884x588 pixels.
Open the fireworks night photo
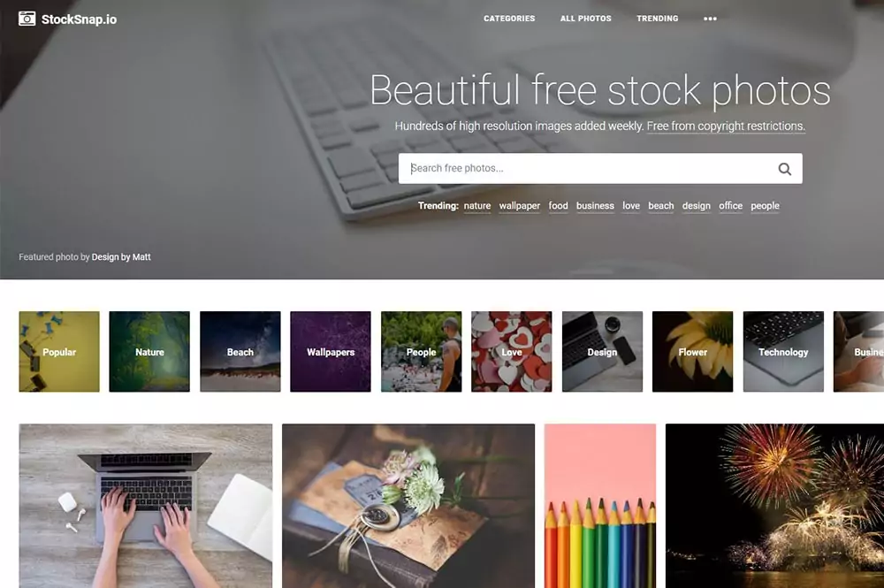[x=774, y=507]
